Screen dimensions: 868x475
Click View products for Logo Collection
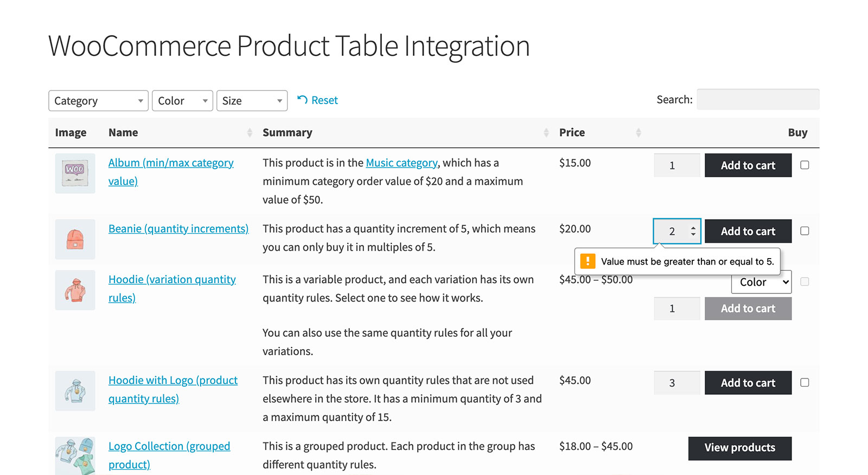739,448
